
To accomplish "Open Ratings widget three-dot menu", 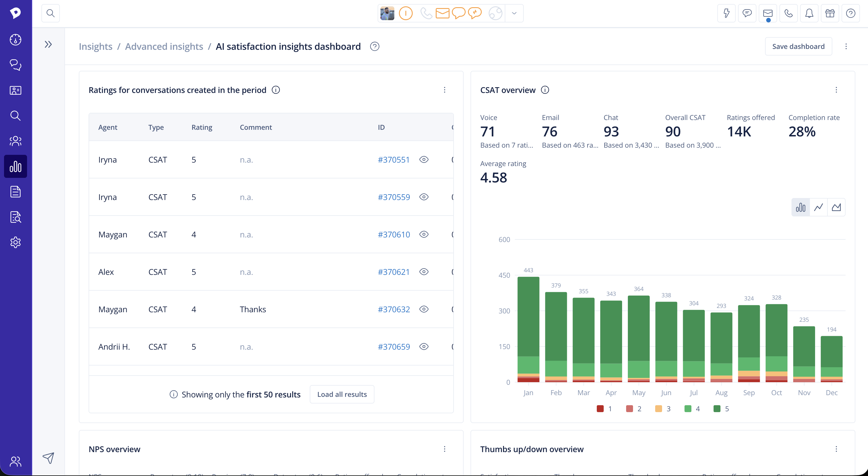I will coord(444,90).
